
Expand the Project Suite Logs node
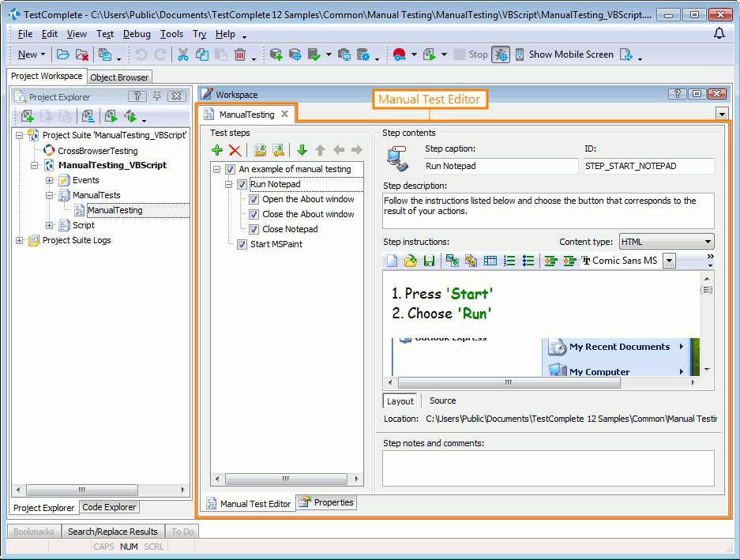[x=20, y=241]
